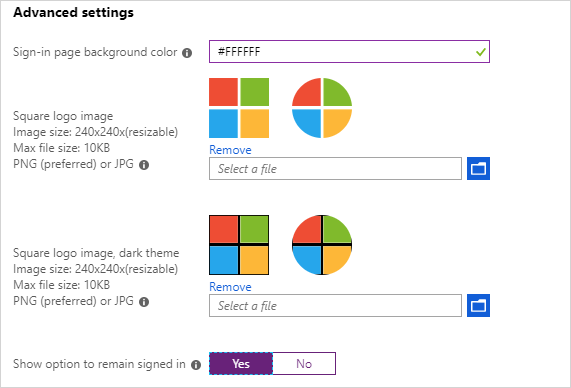
Task: Select the dark theme circular logo preview
Action: pyautogui.click(x=322, y=245)
